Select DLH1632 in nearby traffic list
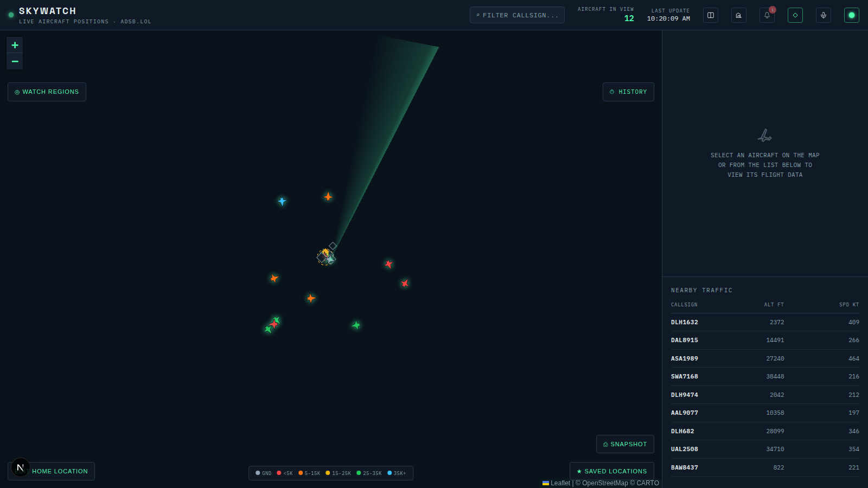This screenshot has height=488, width=868. 765,322
